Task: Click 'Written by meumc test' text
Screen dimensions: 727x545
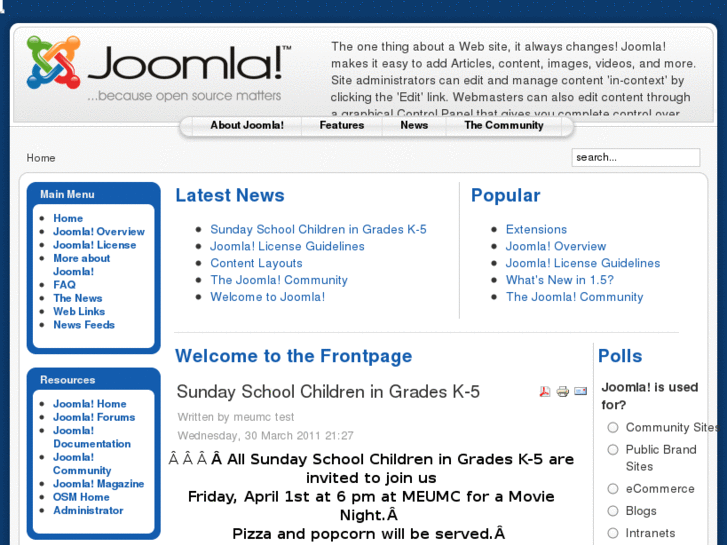Action: (x=236, y=417)
